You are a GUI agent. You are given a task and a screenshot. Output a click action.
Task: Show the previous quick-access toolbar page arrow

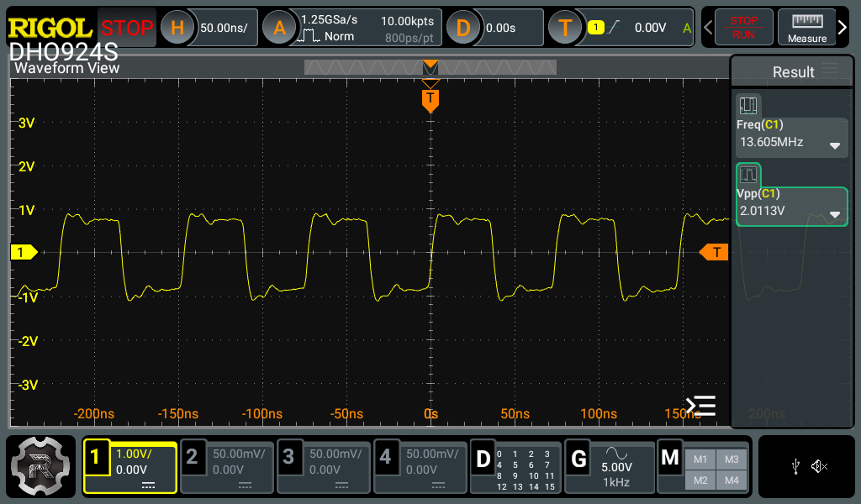[x=708, y=27]
